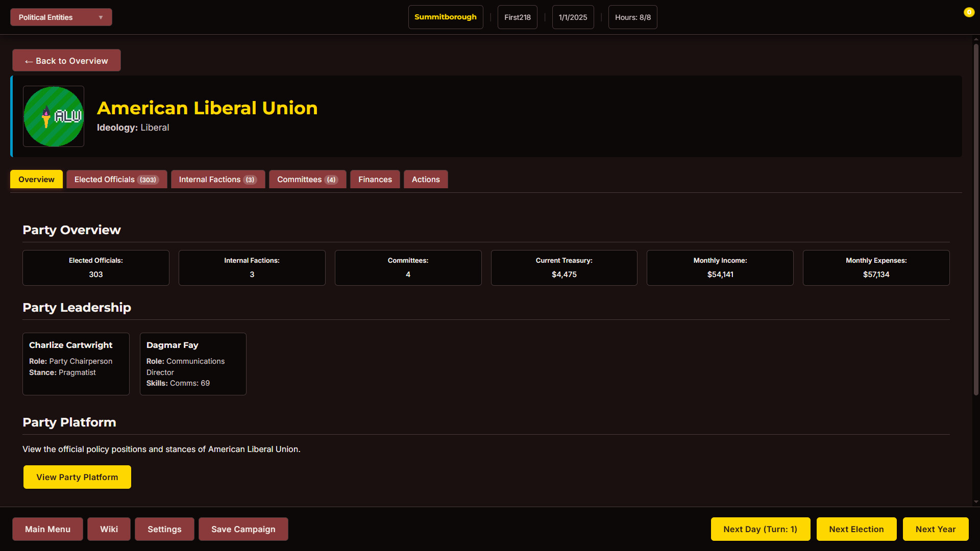Advance with Next Day (Turn: 1) button
980x551 pixels.
pyautogui.click(x=760, y=529)
